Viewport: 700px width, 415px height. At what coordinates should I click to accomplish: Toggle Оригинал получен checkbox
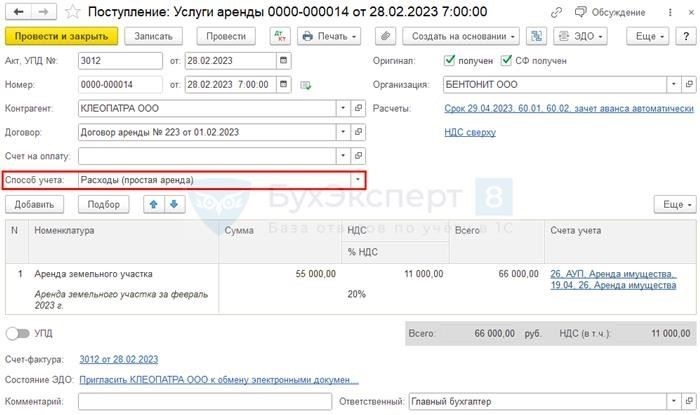point(450,60)
